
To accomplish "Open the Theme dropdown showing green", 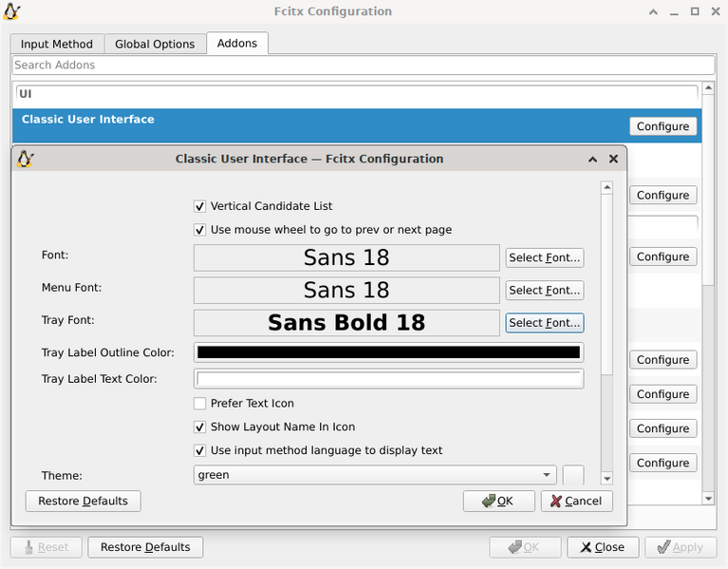I will click(x=375, y=475).
